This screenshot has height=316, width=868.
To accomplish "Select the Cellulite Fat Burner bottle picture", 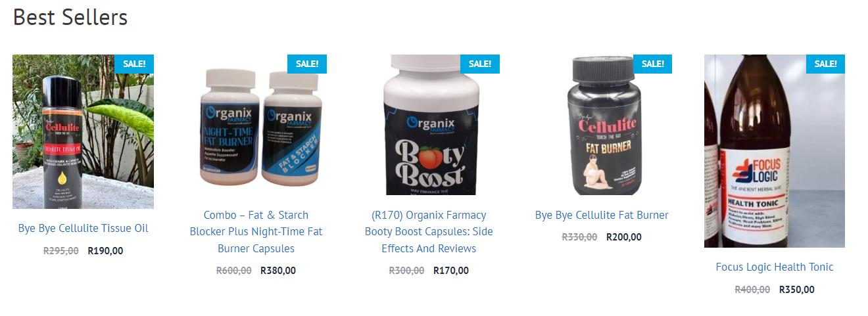I will click(602, 125).
